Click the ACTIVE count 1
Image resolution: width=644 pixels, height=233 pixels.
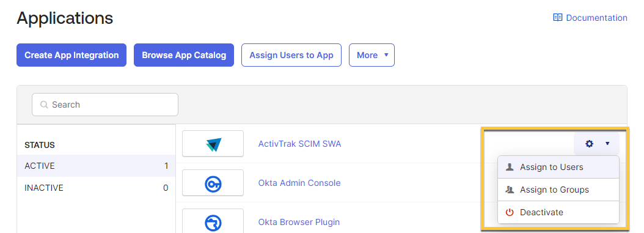click(x=166, y=166)
